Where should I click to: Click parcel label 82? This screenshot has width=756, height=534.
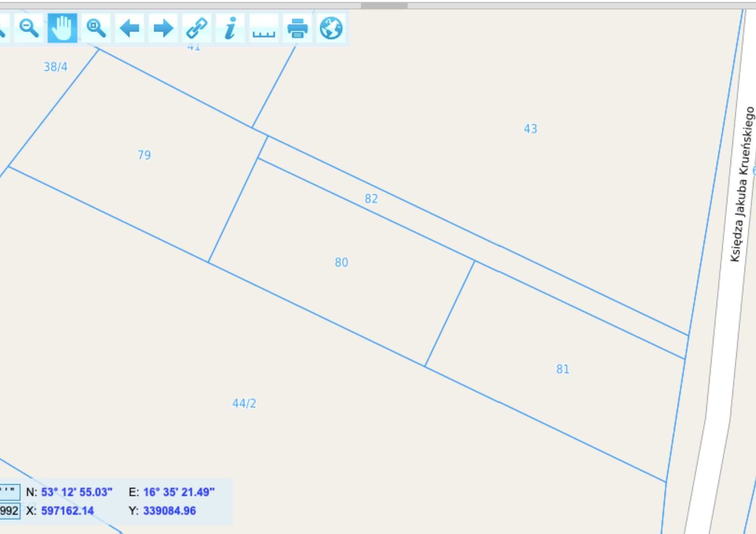pyautogui.click(x=371, y=199)
